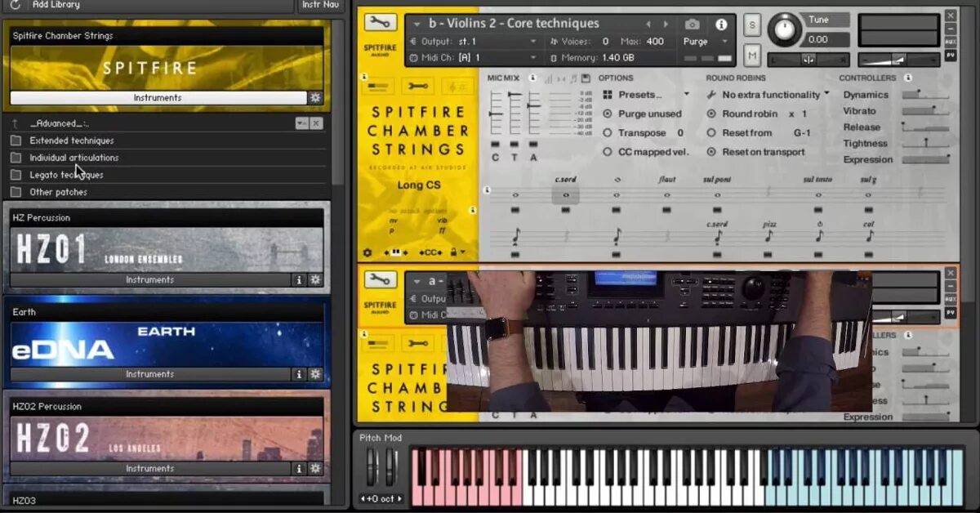Click the Tune knob

pos(784,29)
